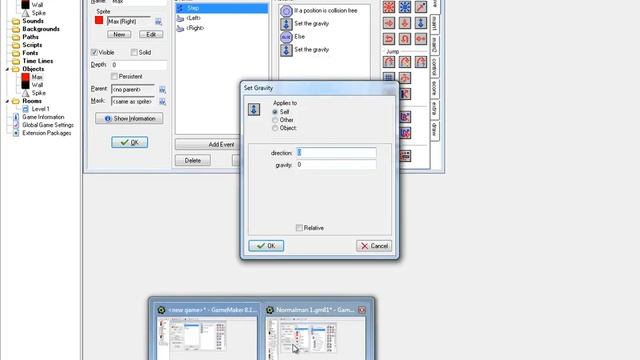
Task: Click the New sprite button
Action: [119, 35]
